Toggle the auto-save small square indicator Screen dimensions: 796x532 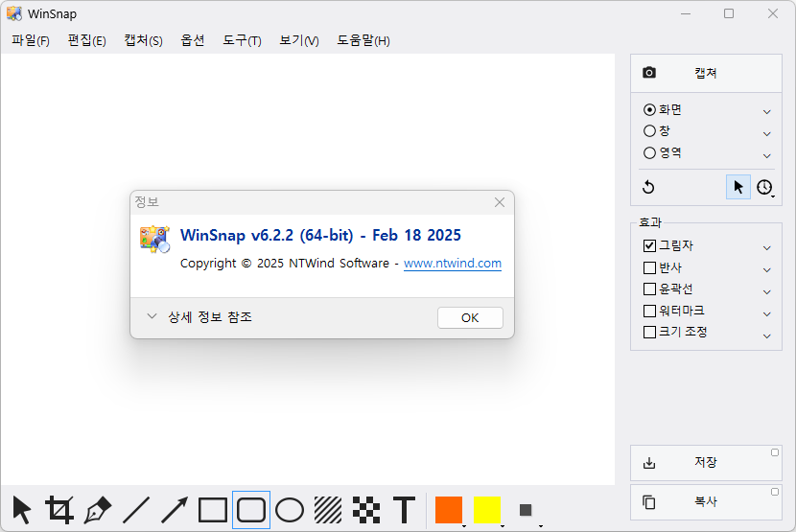click(x=775, y=452)
